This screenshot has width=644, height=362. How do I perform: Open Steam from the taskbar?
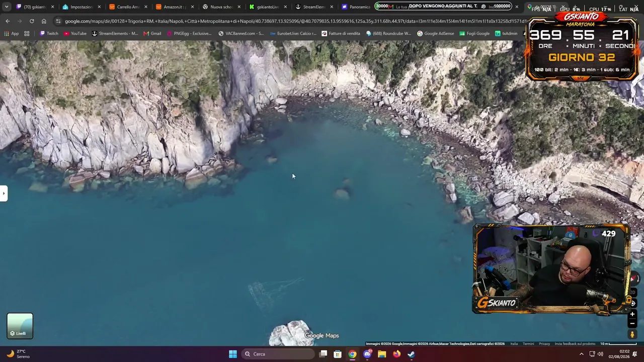(x=411, y=354)
